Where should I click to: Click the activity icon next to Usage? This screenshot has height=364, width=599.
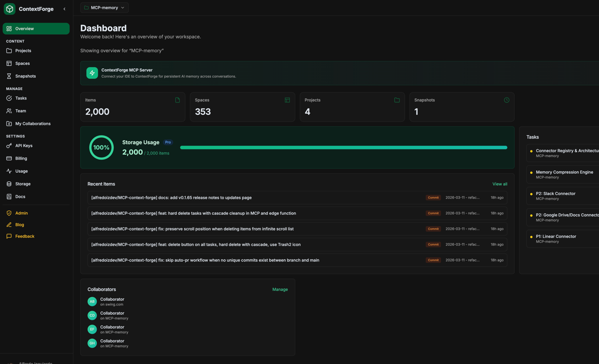[9, 171]
